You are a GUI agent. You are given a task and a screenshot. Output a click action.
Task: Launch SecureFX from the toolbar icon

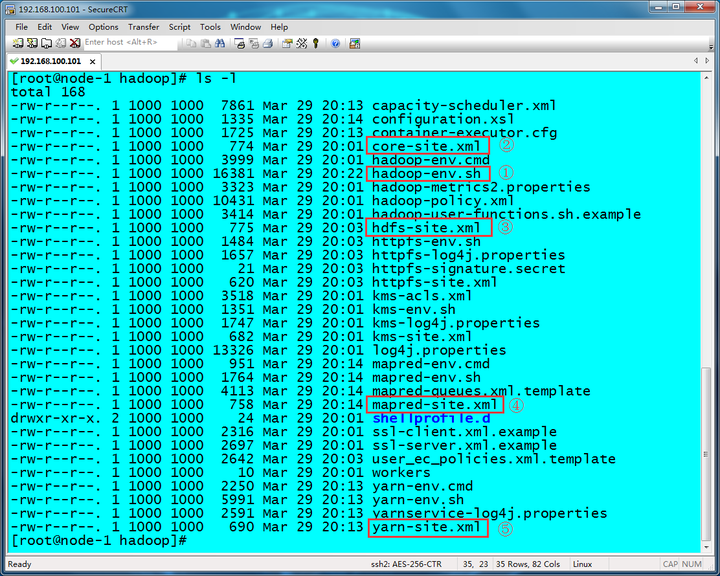pos(354,43)
